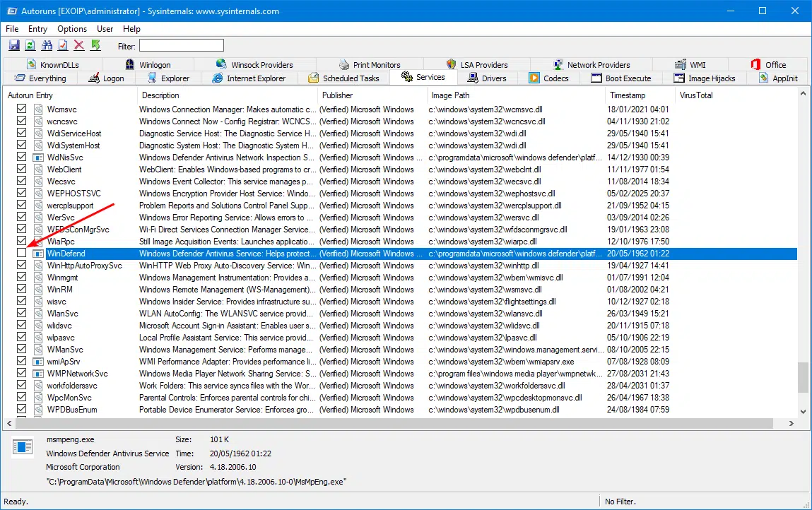Click the Save toolbar icon
The width and height of the screenshot is (812, 510).
[14, 46]
